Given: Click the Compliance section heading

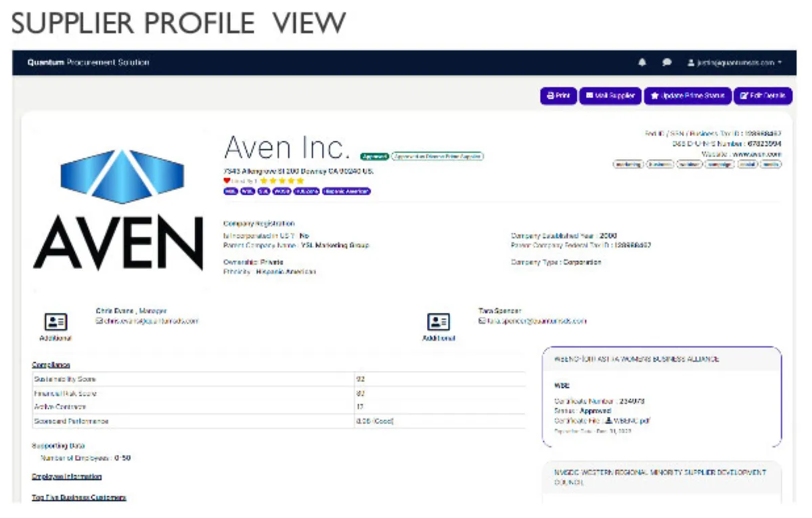Looking at the screenshot, I should tap(51, 365).
